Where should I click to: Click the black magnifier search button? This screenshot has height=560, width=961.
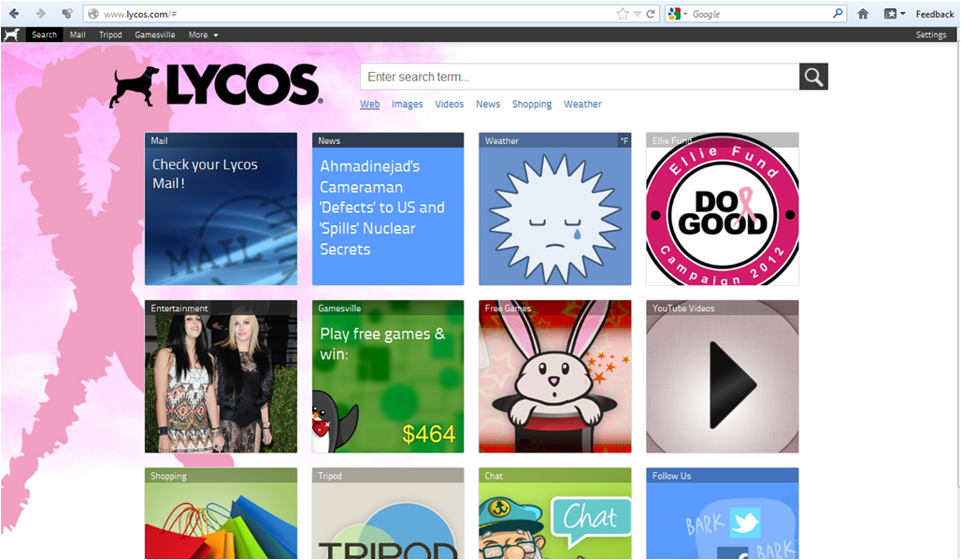click(813, 77)
